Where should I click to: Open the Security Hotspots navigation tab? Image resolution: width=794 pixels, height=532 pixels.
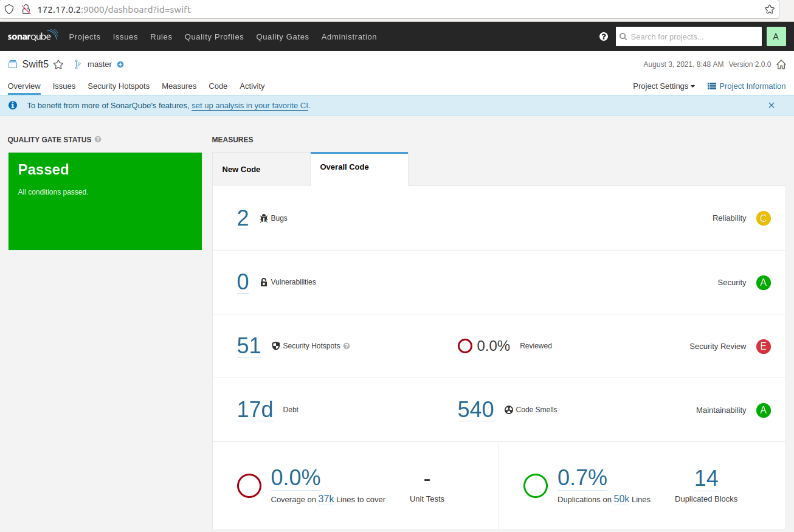(x=119, y=86)
